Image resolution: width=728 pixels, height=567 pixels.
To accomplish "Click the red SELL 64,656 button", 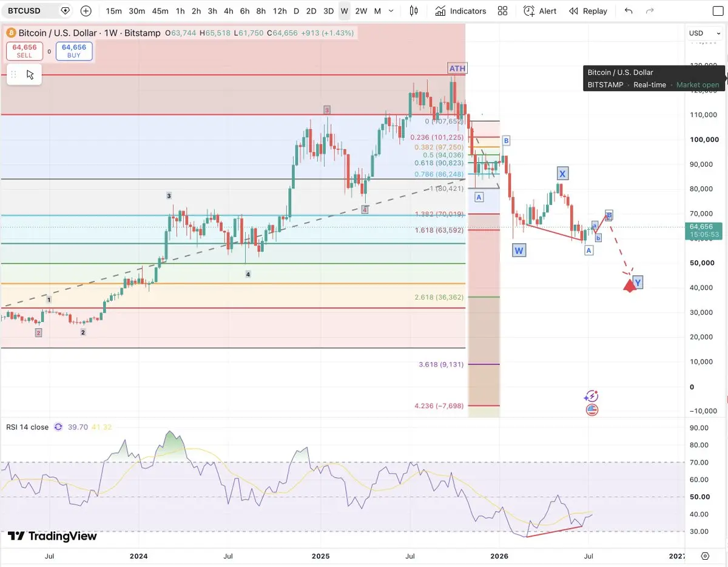I will tap(24, 51).
